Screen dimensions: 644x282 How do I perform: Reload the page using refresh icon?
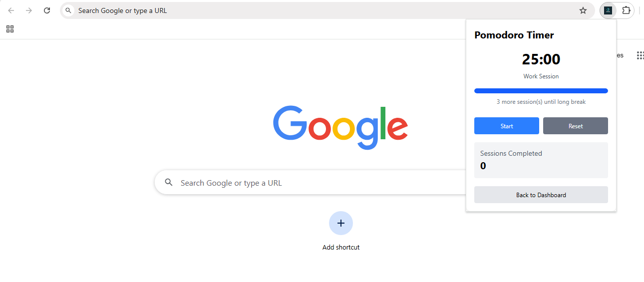pyautogui.click(x=47, y=10)
